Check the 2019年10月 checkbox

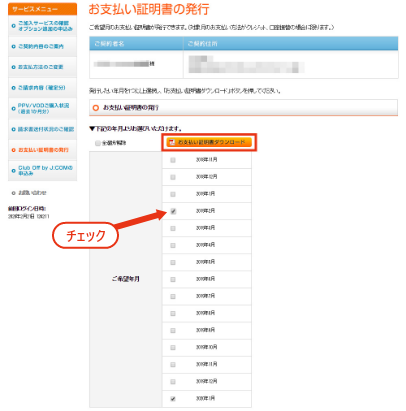[173, 347]
